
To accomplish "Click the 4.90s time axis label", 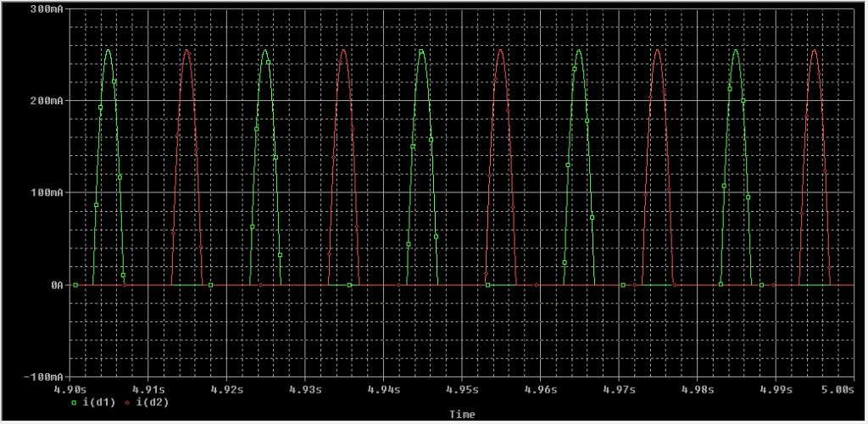I will coord(70,390).
